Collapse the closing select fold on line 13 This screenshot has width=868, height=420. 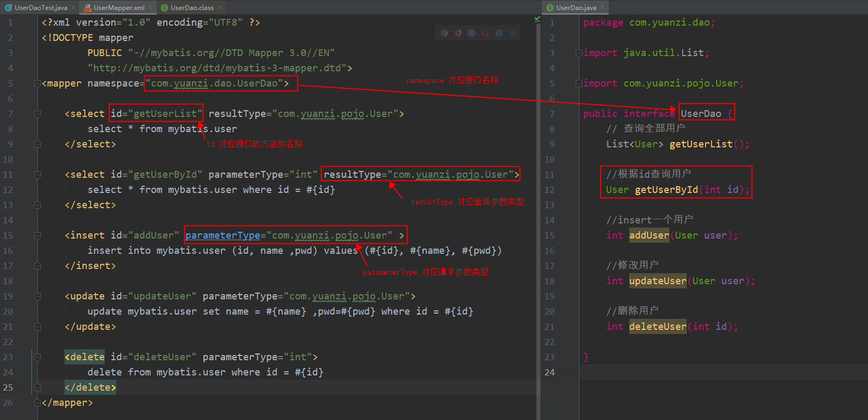tap(37, 205)
